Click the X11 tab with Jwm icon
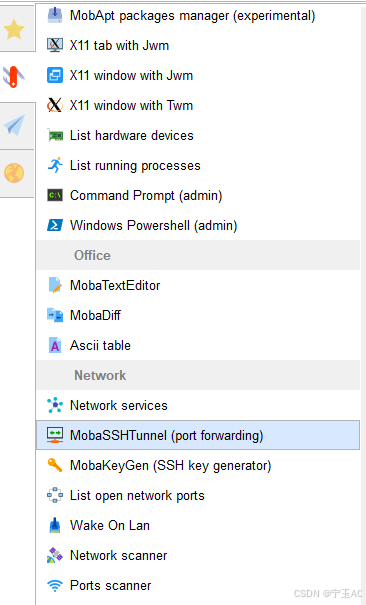The width and height of the screenshot is (366, 605). (55, 45)
